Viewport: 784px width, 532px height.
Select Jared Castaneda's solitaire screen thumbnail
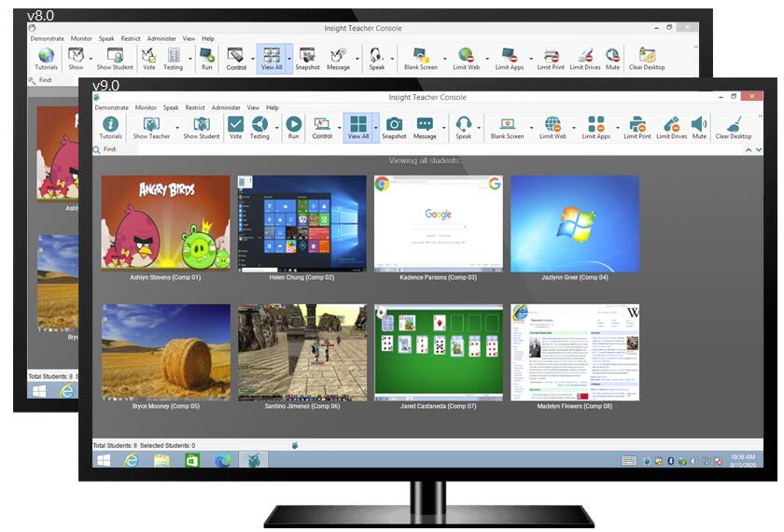[x=439, y=352]
